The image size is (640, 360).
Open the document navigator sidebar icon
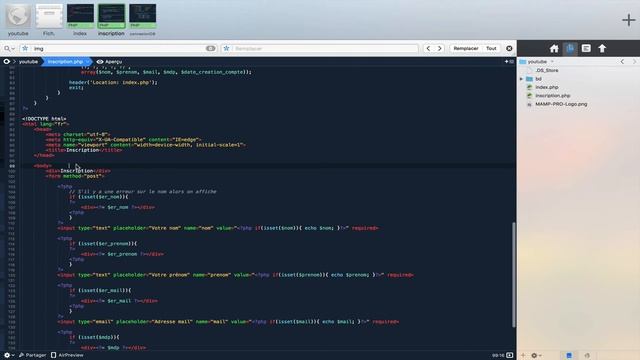586,49
